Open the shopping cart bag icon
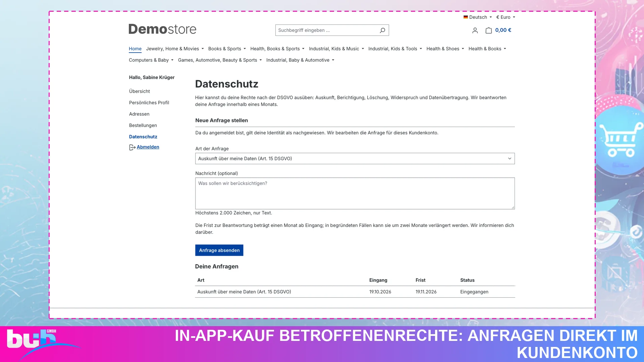 [x=489, y=31]
